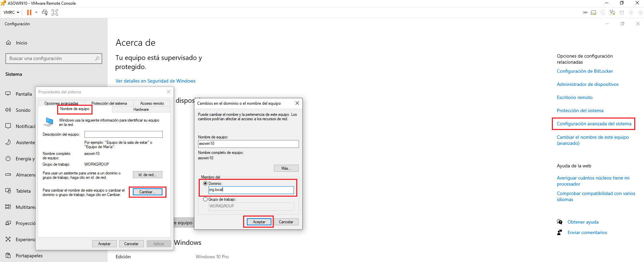644x262 pixels.
Task: Expand the hidden devices chevron
Action: pyautogui.click(x=585, y=12)
